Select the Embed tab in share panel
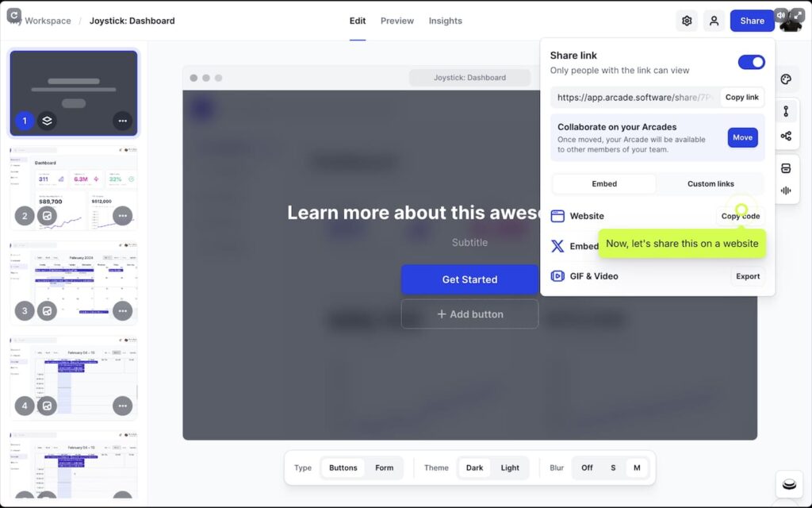812x508 pixels. 604,184
